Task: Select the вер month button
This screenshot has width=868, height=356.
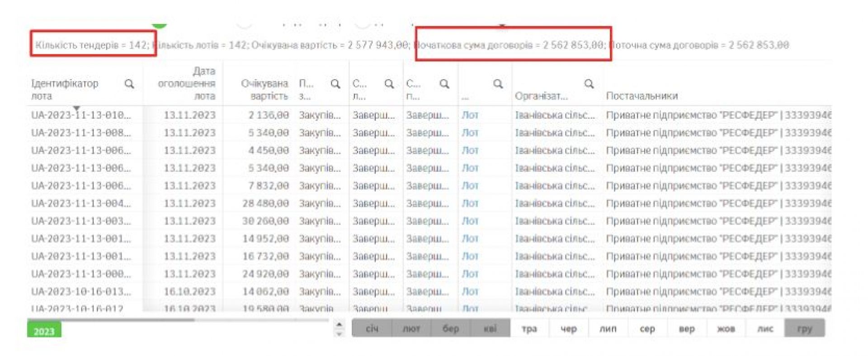Action: pos(686,328)
